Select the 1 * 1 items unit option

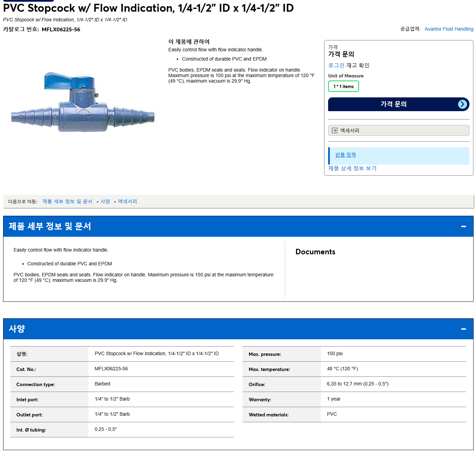click(343, 86)
